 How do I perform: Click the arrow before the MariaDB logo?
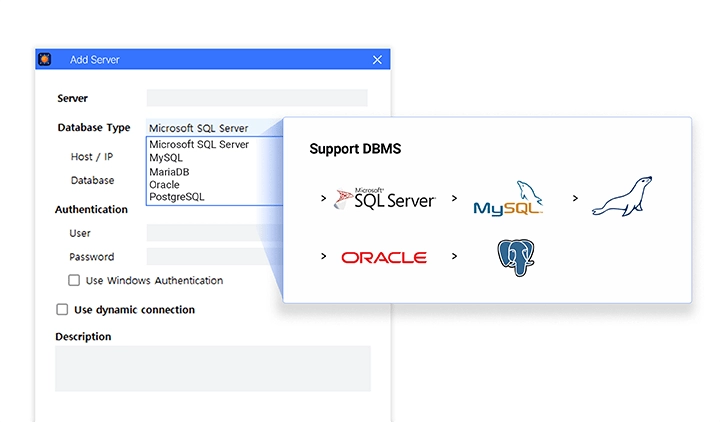pyautogui.click(x=575, y=198)
